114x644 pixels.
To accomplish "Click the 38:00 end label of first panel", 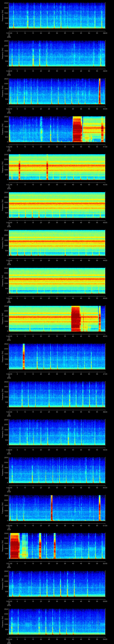I will [x=105, y=33].
